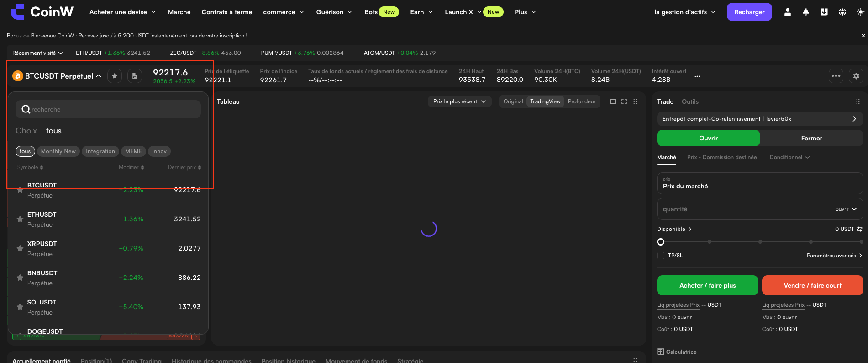Open la gestion d'actifs dropdown
This screenshot has width=868, height=363.
pos(685,12)
